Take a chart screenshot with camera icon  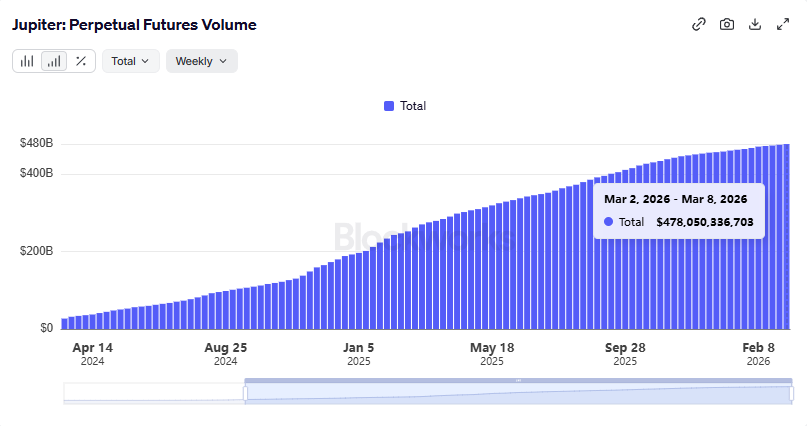(727, 24)
